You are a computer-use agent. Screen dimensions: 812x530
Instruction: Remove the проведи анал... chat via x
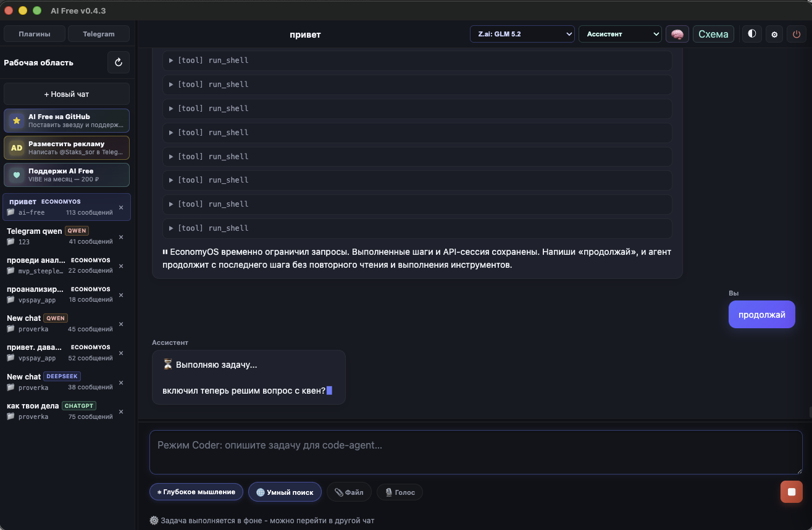coord(121,266)
